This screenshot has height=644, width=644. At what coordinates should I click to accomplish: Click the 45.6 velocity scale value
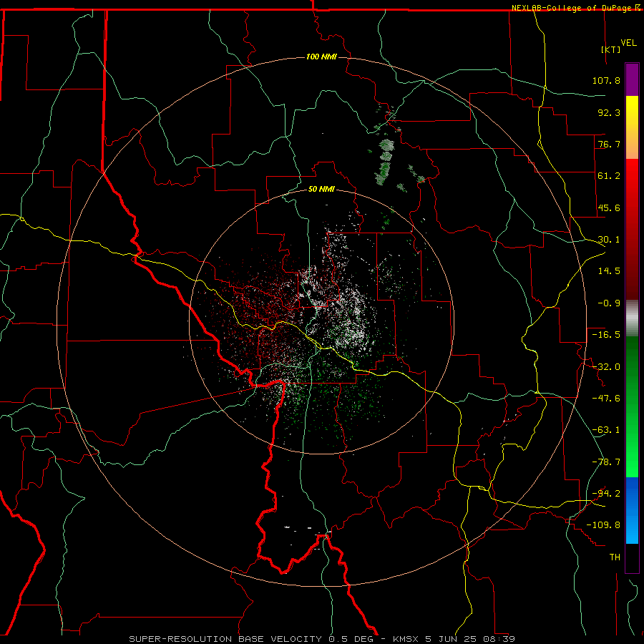[x=609, y=208]
